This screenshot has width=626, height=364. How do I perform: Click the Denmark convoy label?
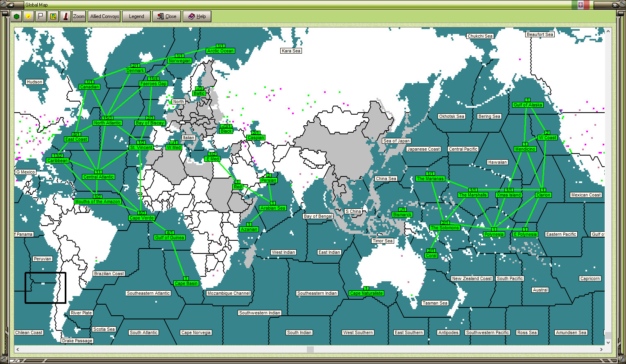[x=135, y=70]
